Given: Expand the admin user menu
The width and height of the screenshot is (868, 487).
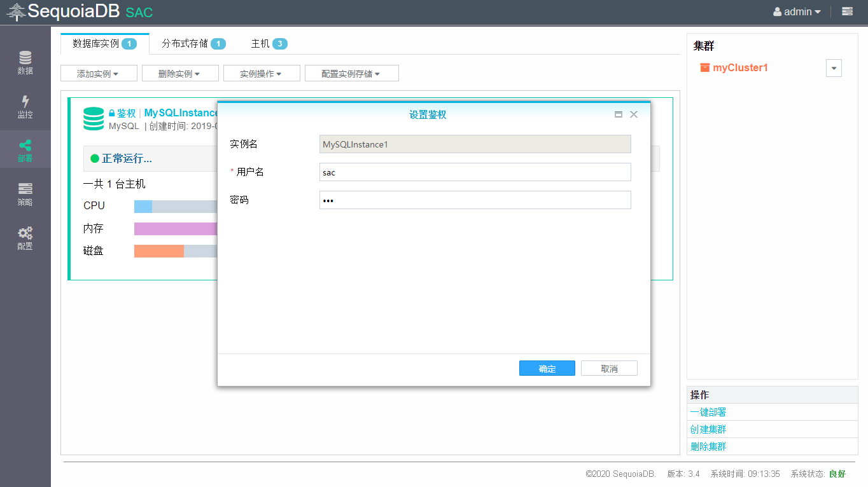Looking at the screenshot, I should 797,11.
